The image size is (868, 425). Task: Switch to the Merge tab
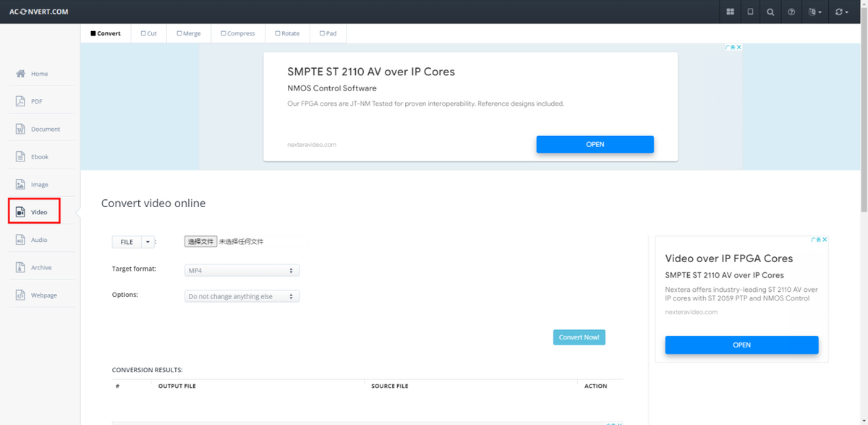tap(189, 33)
